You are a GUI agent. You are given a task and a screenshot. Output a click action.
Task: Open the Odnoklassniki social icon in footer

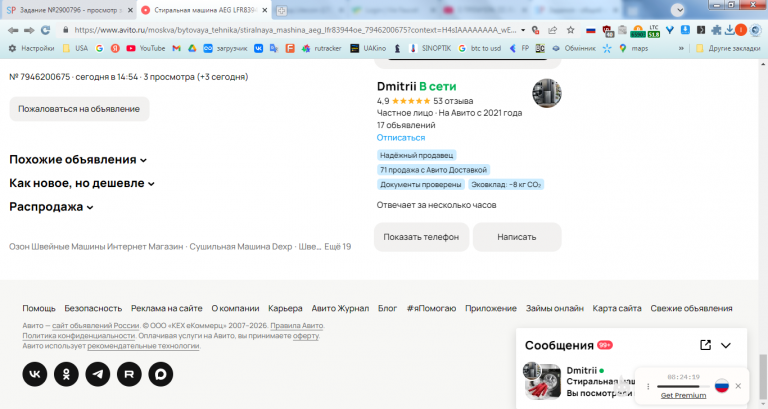[x=66, y=374]
